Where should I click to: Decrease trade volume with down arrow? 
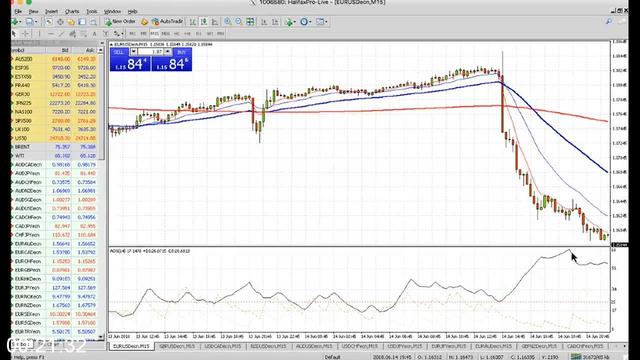click(x=134, y=52)
